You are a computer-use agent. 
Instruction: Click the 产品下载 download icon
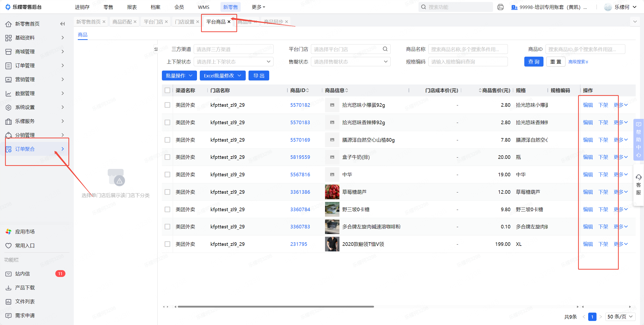tap(8, 288)
